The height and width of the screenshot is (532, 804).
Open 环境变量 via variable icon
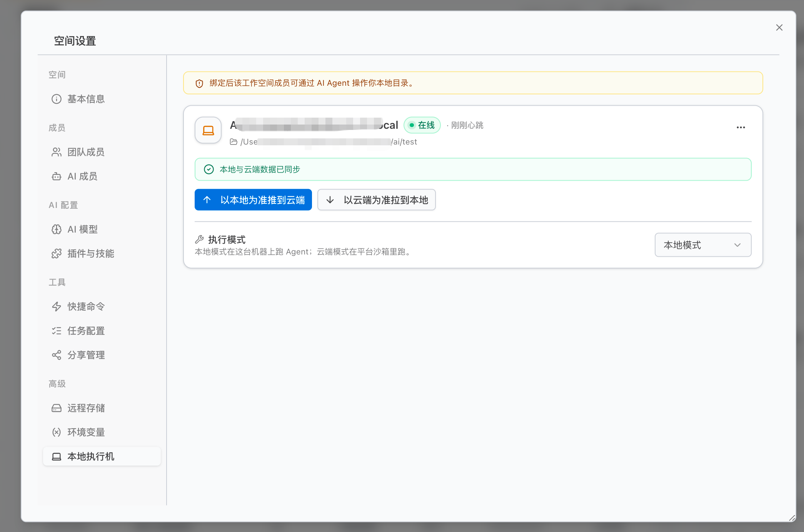pos(57,432)
